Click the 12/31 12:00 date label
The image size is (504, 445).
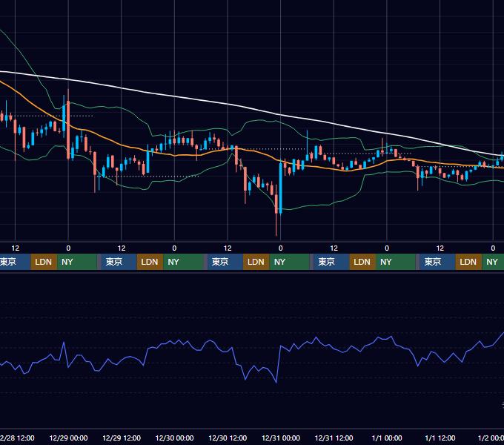(x=334, y=438)
